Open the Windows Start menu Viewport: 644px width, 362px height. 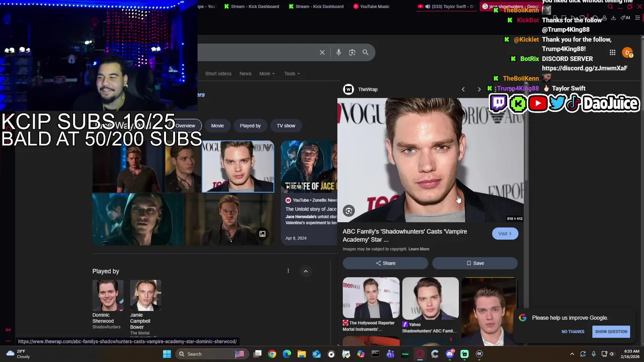tap(167, 354)
